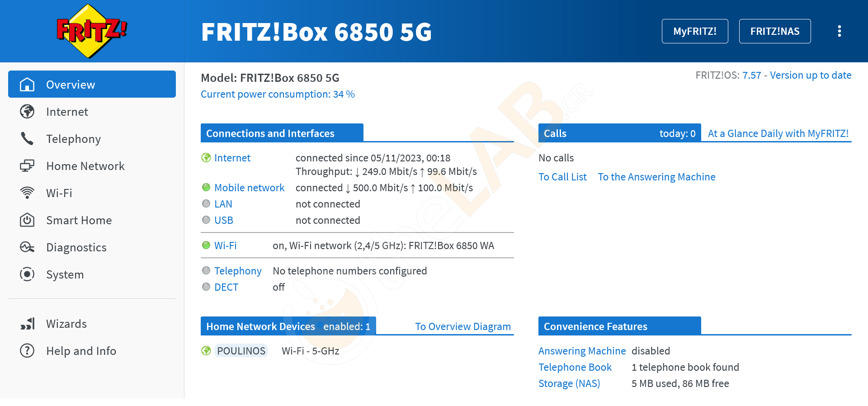Click the Smart Home power icon
This screenshot has height=406, width=868.
pyautogui.click(x=27, y=220)
